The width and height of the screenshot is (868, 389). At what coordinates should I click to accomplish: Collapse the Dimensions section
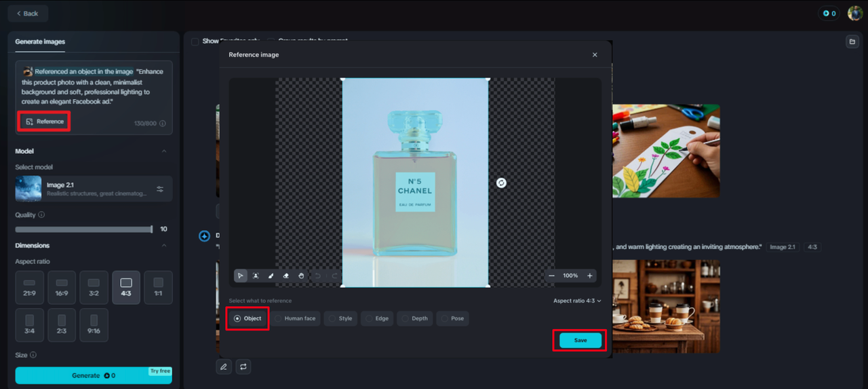coord(164,246)
